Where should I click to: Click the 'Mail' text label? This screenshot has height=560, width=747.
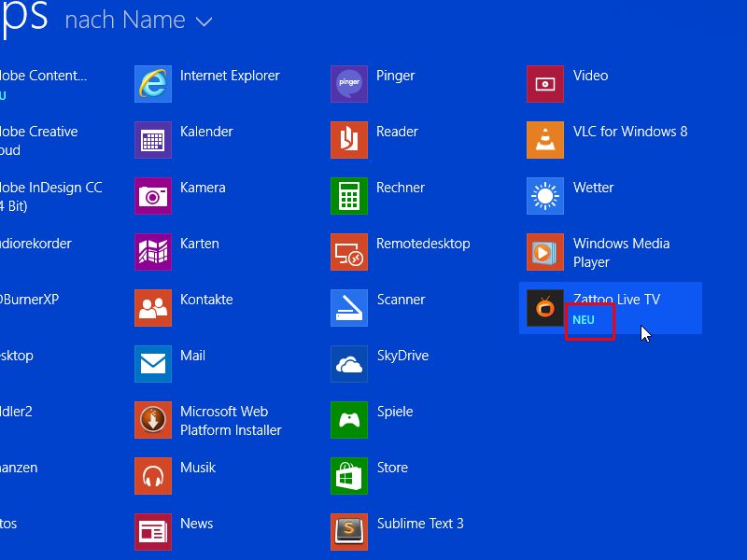point(193,356)
